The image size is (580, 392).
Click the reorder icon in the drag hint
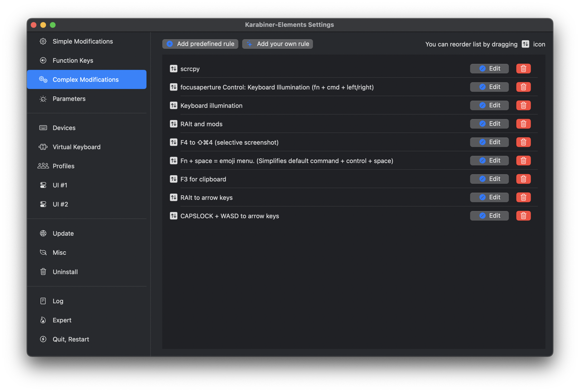coord(525,44)
